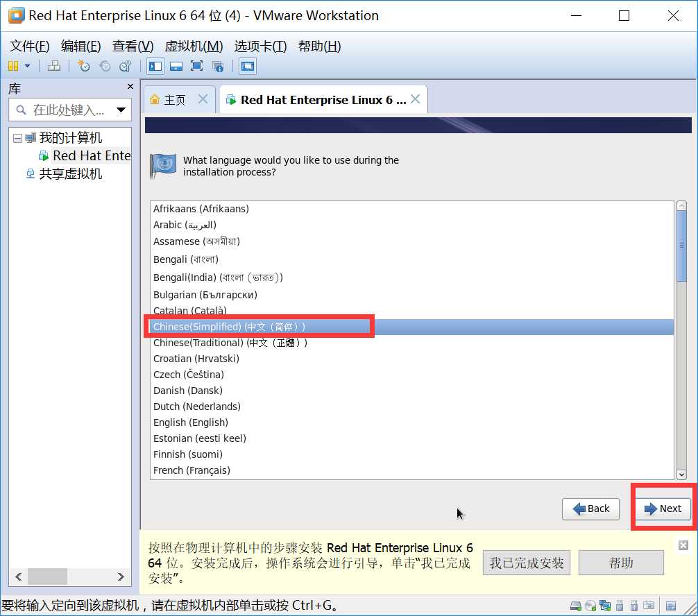Open the snapshot manager wrench-clock icon

point(126,67)
